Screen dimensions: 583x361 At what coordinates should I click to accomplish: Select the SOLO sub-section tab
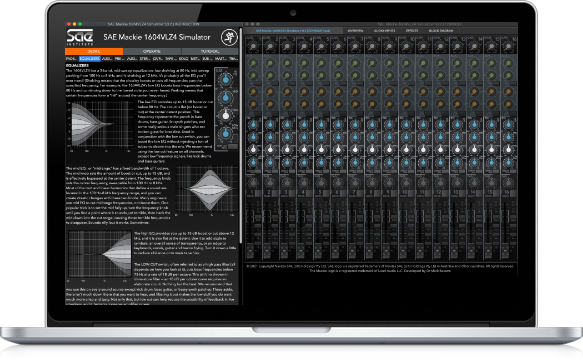coord(183,59)
